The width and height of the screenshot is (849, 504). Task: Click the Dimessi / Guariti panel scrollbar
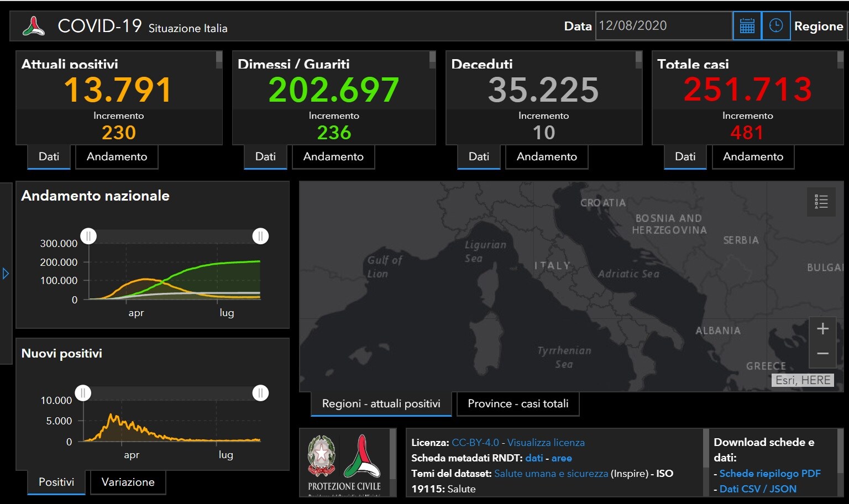click(x=432, y=60)
